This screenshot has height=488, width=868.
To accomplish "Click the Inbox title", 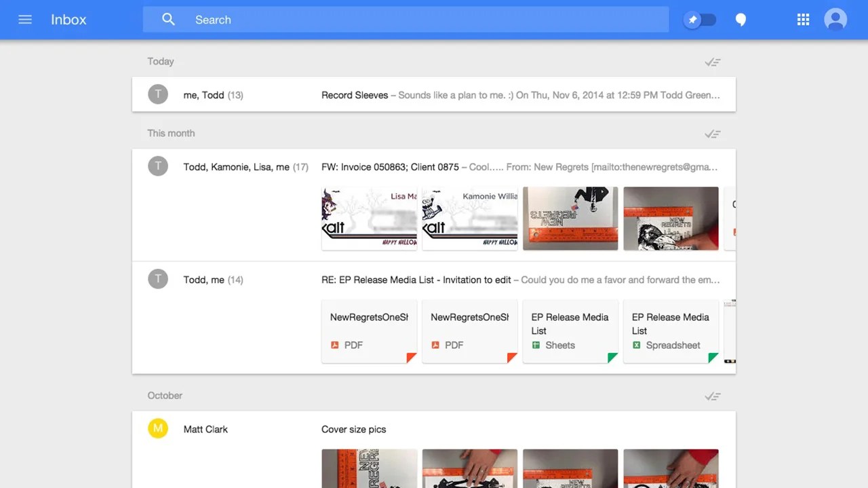I will 68,20.
